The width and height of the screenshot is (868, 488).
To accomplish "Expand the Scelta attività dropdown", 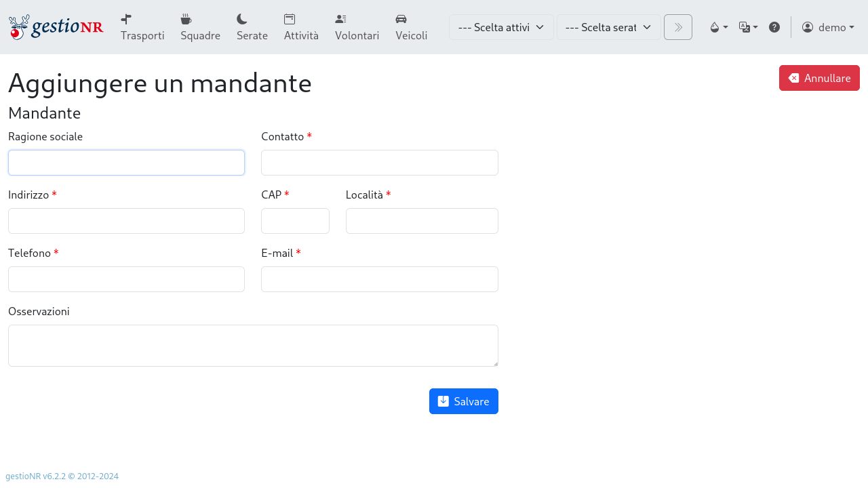I will tap(501, 27).
